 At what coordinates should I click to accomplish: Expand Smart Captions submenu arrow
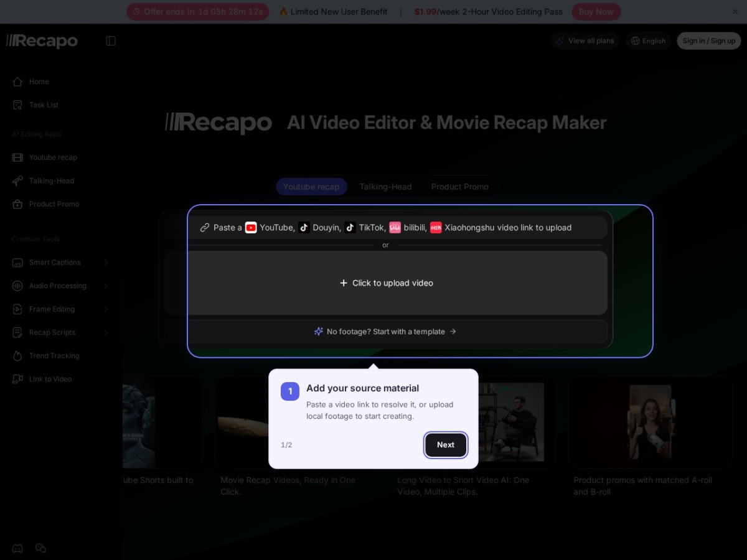pyautogui.click(x=106, y=263)
